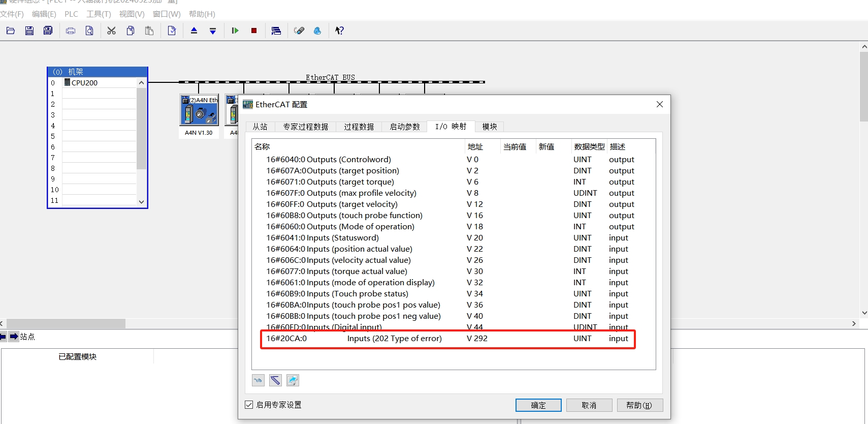This screenshot has height=424, width=868.
Task: Open the PLC menu
Action: [x=71, y=14]
